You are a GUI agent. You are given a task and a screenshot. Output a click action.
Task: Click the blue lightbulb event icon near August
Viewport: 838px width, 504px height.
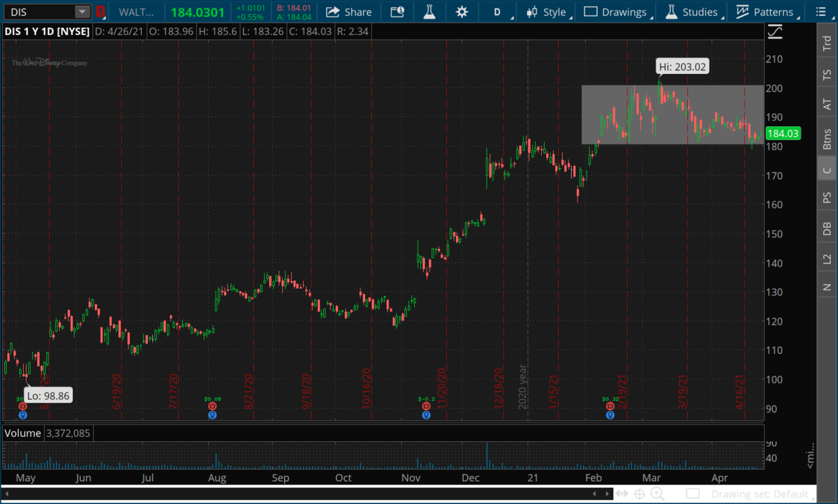click(212, 415)
